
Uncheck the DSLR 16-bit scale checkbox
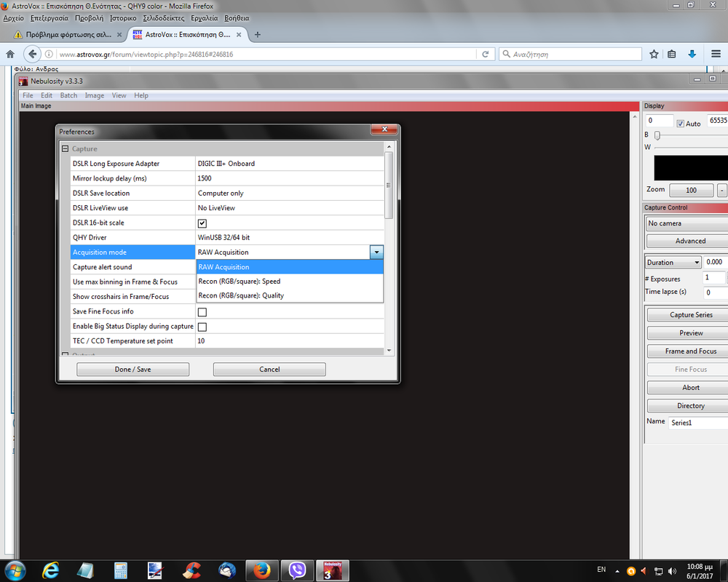click(x=202, y=223)
